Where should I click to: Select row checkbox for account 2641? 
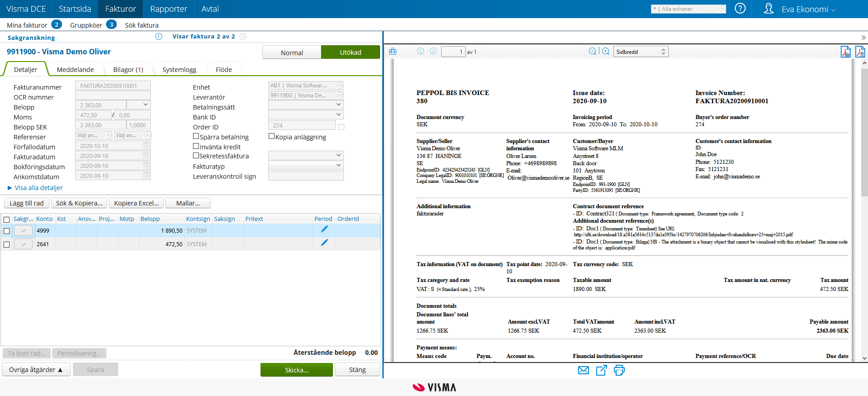click(6, 244)
